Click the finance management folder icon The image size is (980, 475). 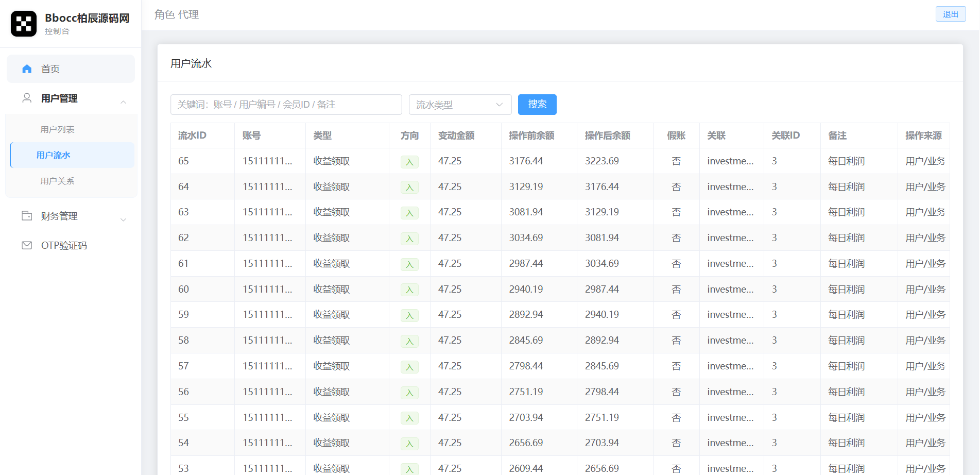27,216
